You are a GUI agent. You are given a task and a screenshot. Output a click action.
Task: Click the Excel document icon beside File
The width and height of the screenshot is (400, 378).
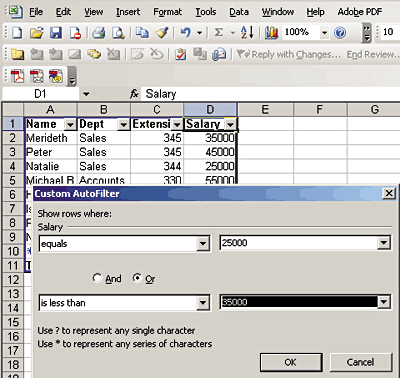15,12
